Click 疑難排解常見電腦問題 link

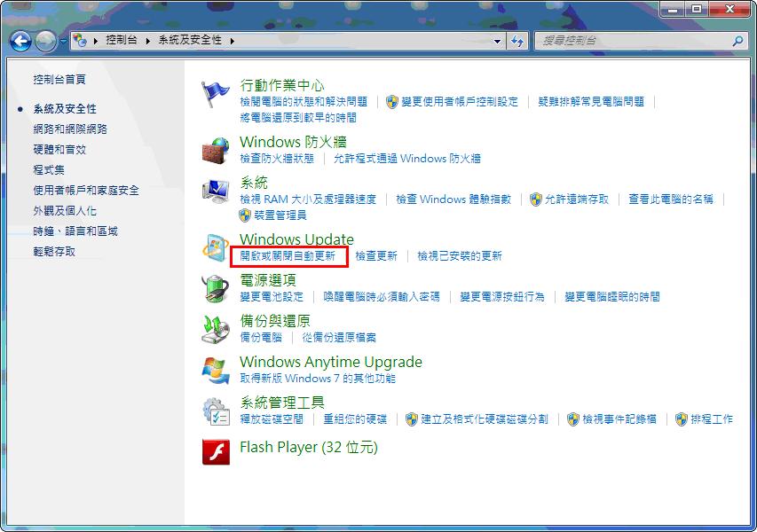591,102
